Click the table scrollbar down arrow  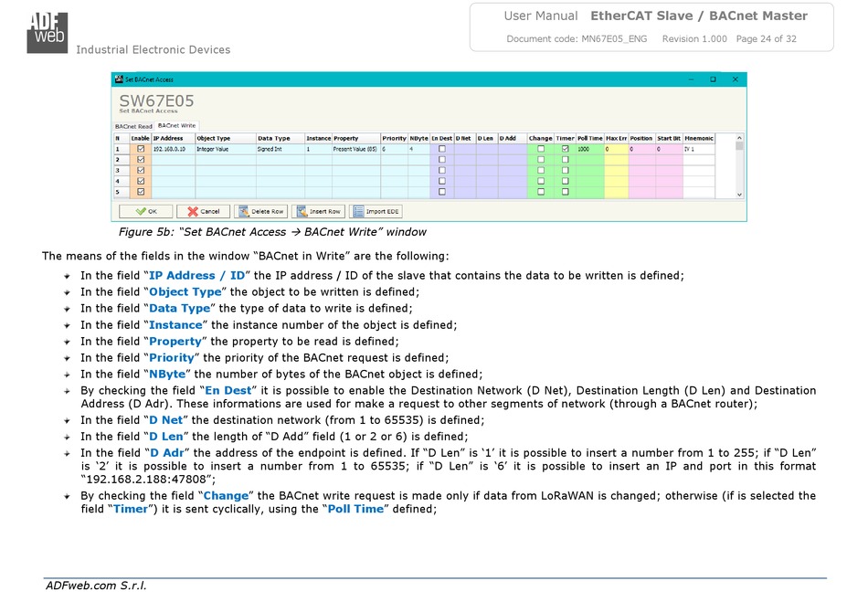[x=739, y=195]
